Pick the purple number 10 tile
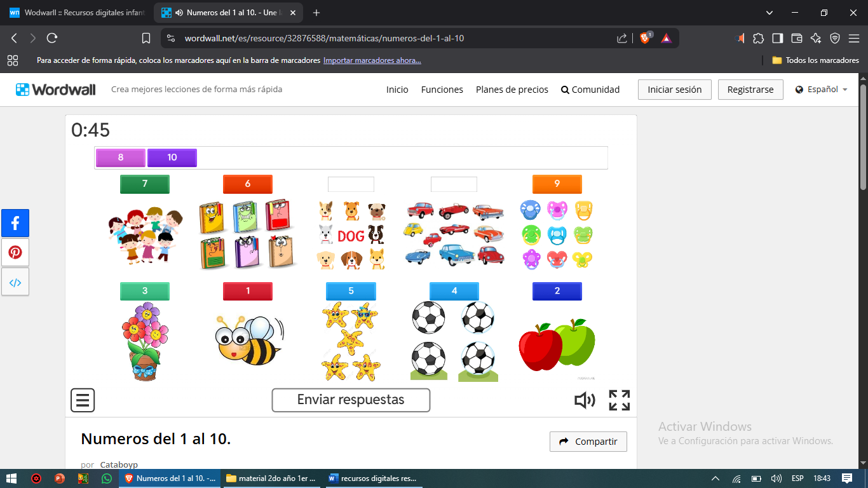The height and width of the screenshot is (488, 868). coord(172,158)
